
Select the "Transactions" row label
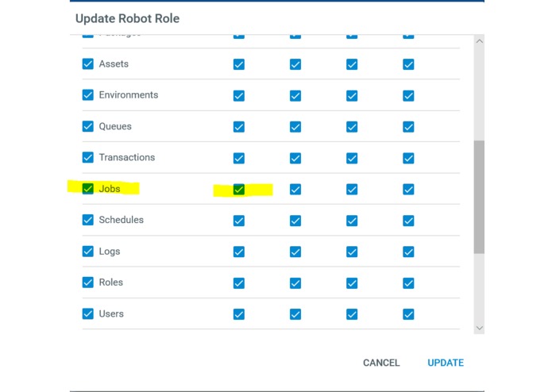click(127, 157)
